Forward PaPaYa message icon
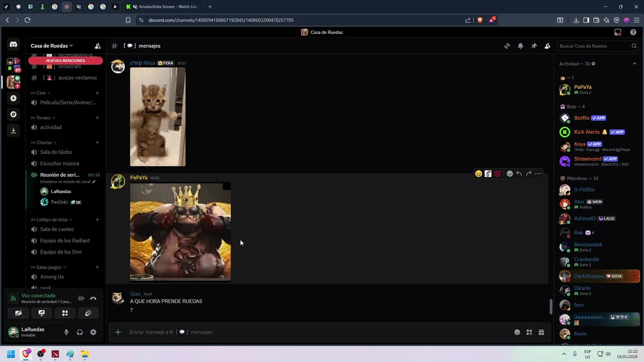 [528, 173]
